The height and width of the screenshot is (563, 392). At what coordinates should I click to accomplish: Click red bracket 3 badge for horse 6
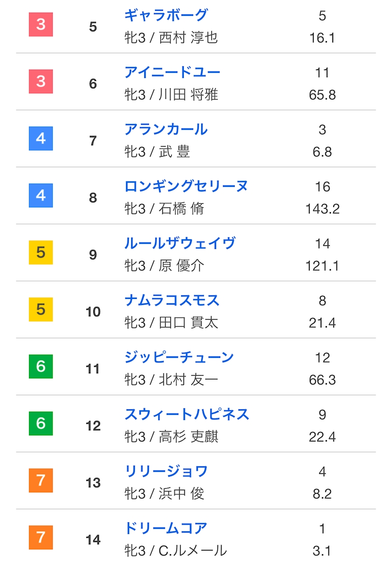coord(41,81)
